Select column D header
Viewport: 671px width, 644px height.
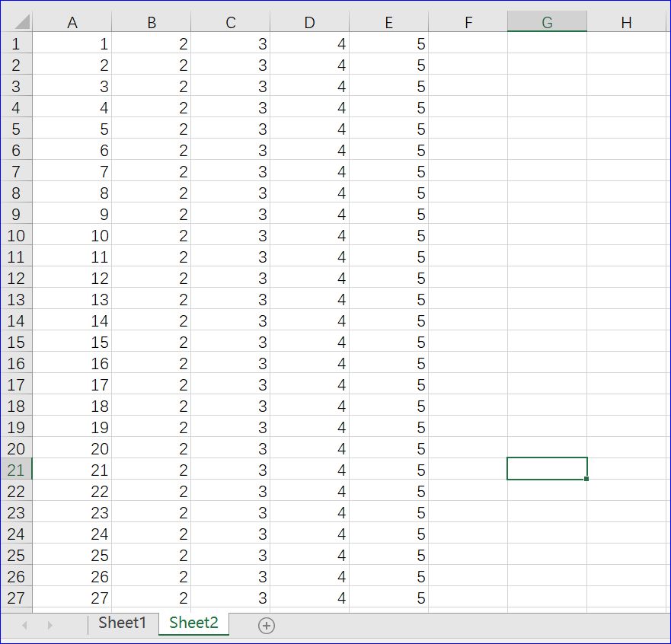pos(309,22)
